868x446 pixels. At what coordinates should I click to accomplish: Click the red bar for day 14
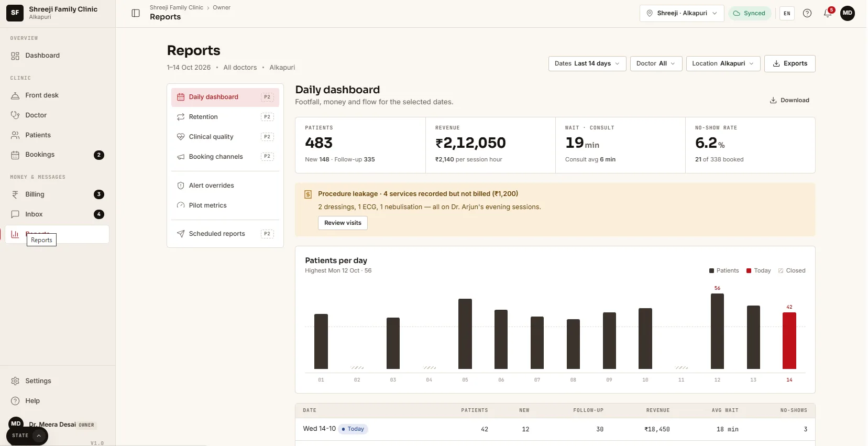pyautogui.click(x=789, y=341)
